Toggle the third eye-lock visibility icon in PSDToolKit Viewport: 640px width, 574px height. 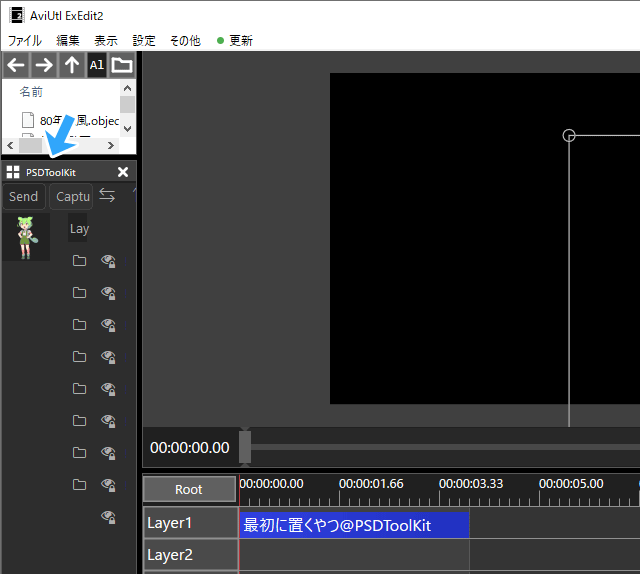pos(108,325)
